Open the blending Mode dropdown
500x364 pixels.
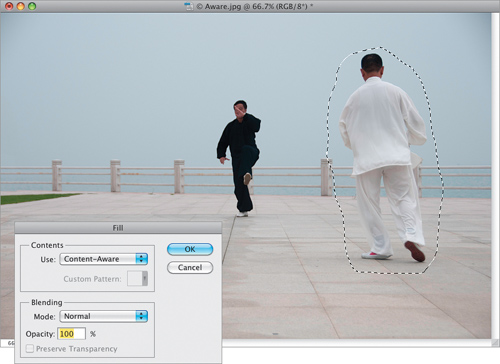point(103,316)
